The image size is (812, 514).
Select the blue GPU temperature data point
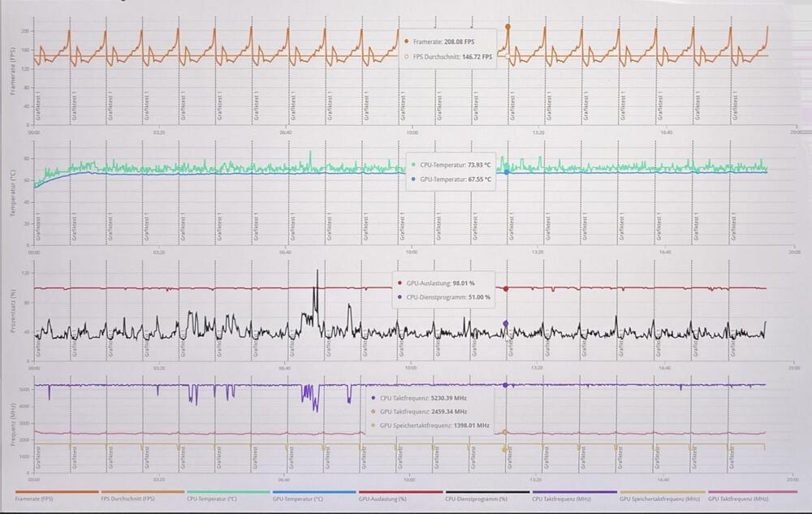(507, 172)
